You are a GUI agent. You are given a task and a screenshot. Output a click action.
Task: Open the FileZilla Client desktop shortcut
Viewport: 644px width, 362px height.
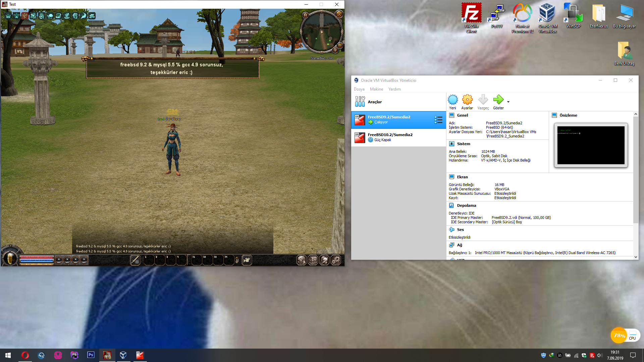471,18
